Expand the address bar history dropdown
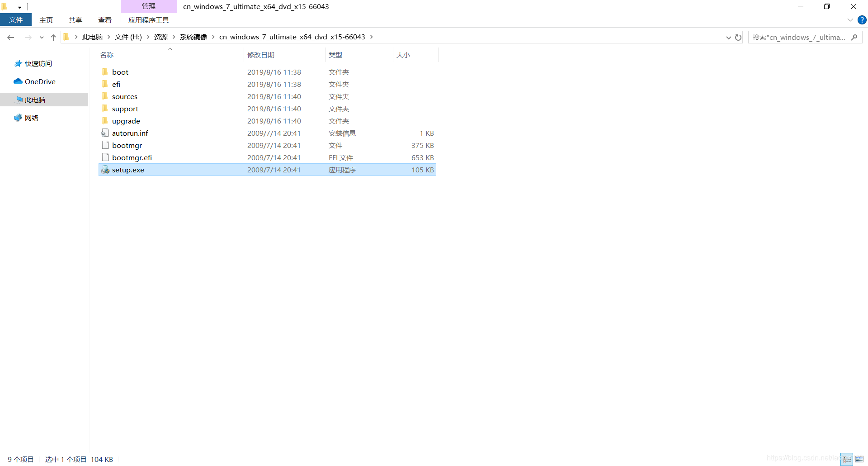868x466 pixels. click(728, 38)
